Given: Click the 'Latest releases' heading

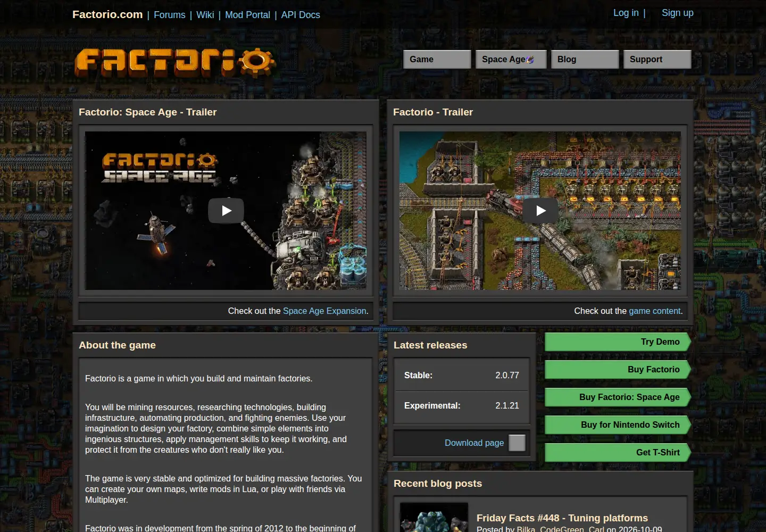Looking at the screenshot, I should click(x=430, y=345).
